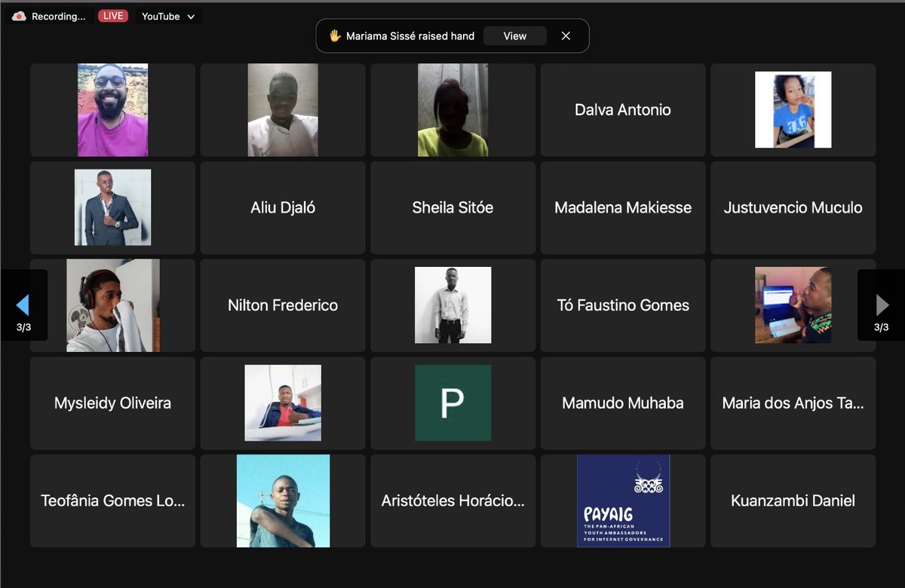Click the PAYAIG logo avatar
The height and width of the screenshot is (588, 905).
coord(623,501)
